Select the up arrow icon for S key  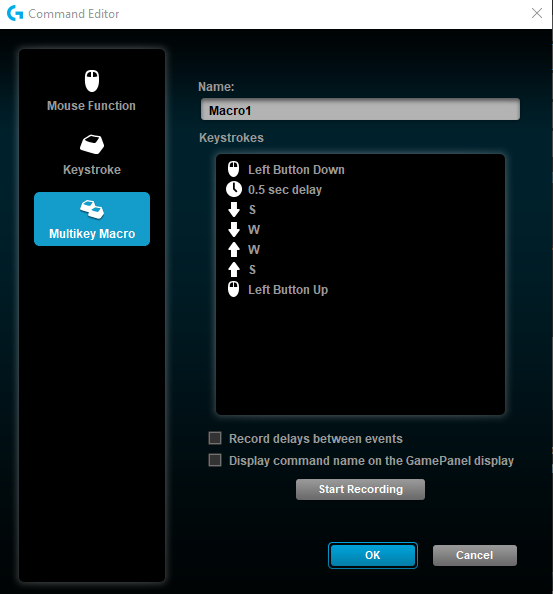point(234,270)
